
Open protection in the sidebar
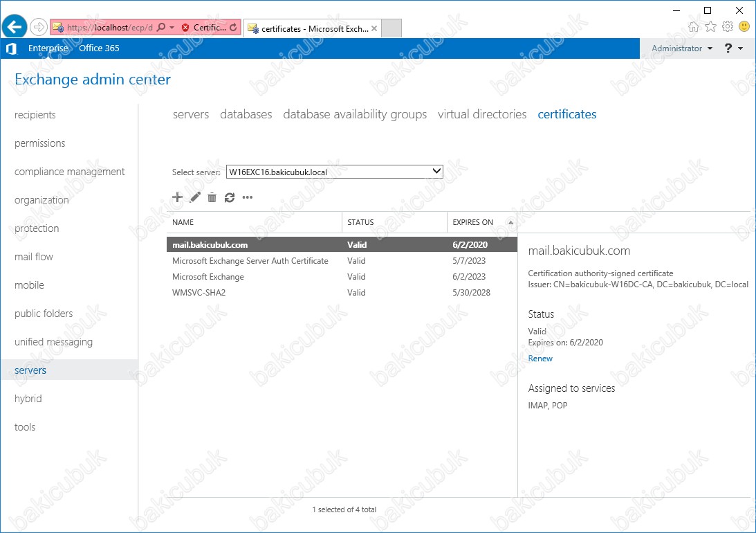tap(37, 228)
